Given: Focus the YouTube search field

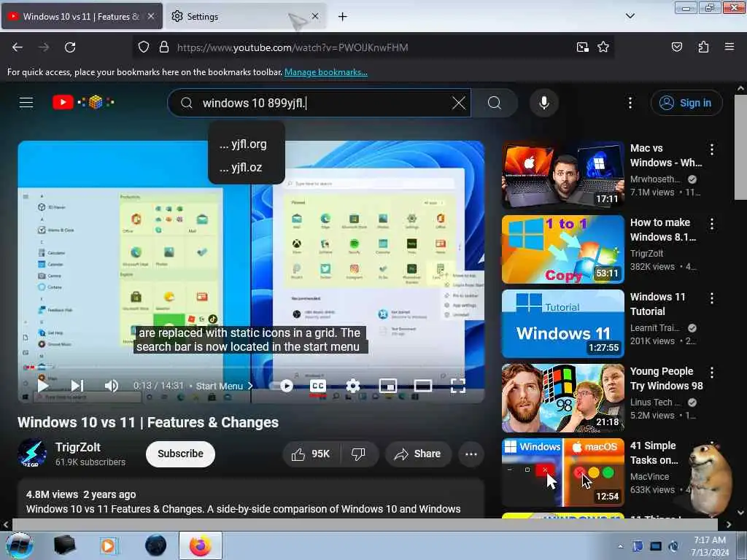Looking at the screenshot, I should (x=320, y=103).
